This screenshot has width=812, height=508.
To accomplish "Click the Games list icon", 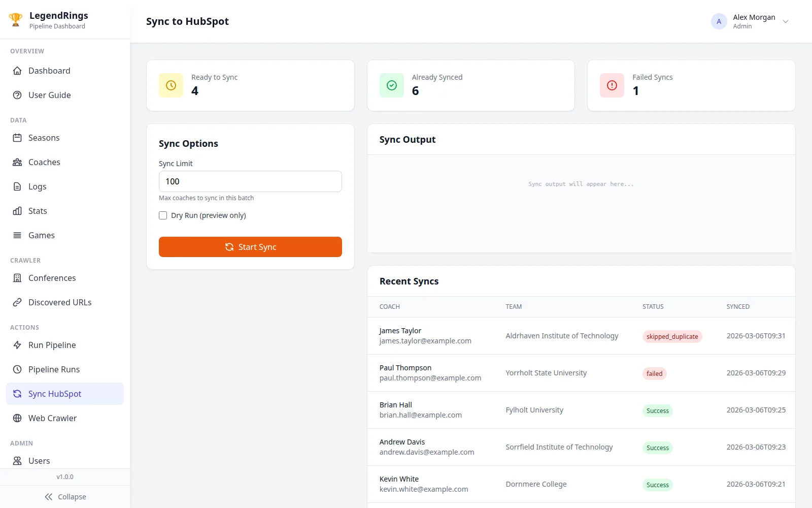I will [x=17, y=235].
